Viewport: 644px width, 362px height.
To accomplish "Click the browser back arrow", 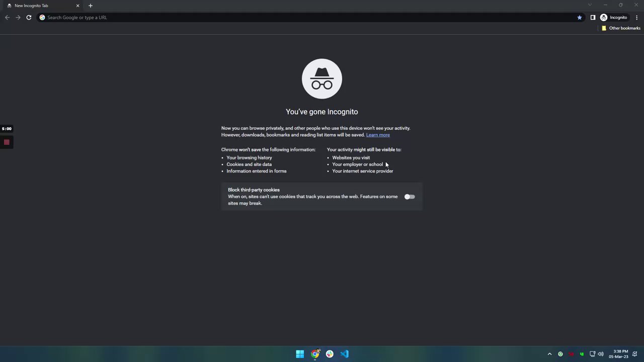I will point(7,18).
